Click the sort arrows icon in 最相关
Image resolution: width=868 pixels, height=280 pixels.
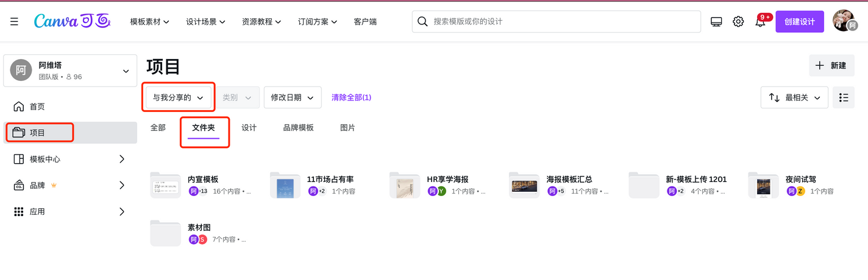pos(774,97)
